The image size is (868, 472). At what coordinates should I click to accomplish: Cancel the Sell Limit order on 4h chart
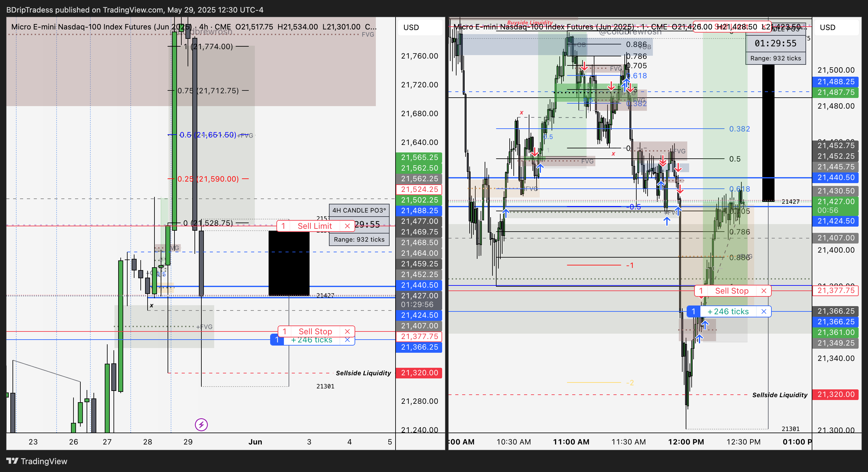pyautogui.click(x=347, y=226)
